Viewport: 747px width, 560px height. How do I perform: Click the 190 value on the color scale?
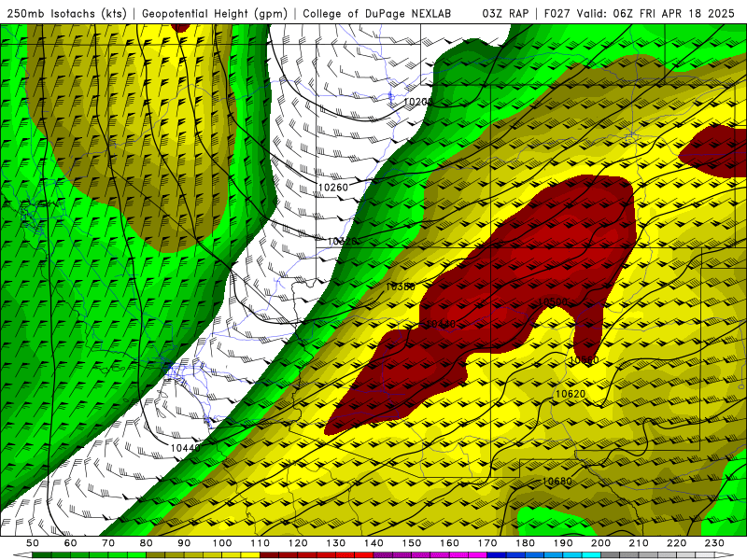coord(563,543)
